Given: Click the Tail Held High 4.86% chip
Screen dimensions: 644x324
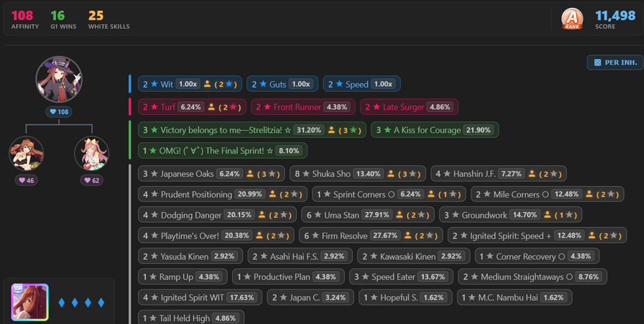Looking at the screenshot, I should click(191, 318).
